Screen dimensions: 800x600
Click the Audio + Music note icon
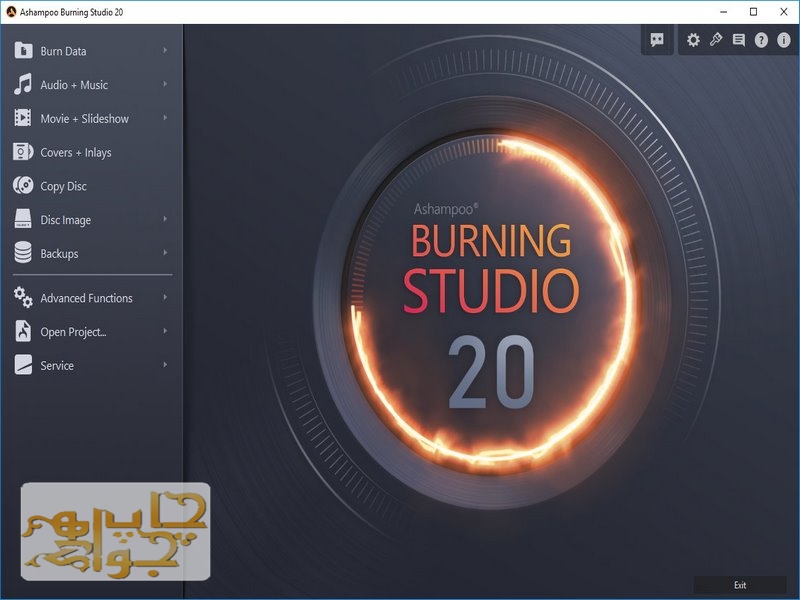coord(23,84)
